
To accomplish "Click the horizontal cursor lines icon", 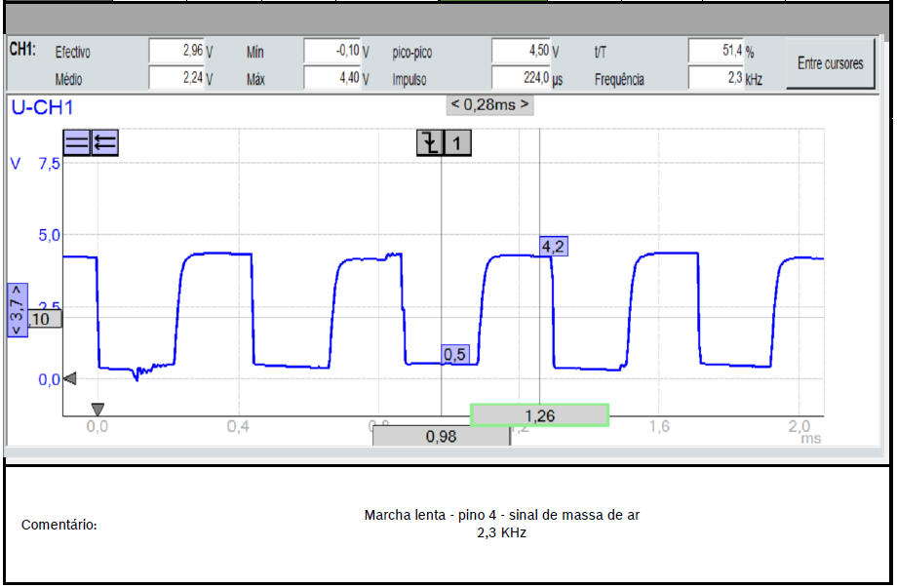I will (77, 143).
